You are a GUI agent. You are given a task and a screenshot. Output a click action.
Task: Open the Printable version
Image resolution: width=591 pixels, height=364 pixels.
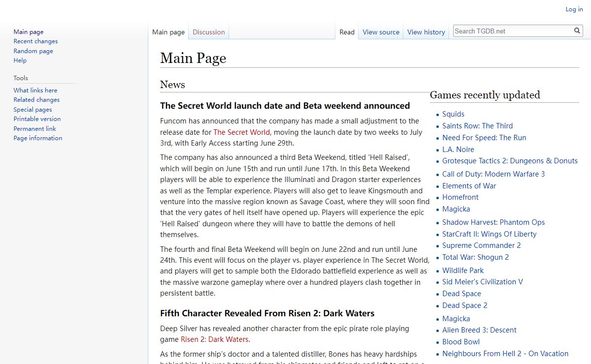pyautogui.click(x=37, y=119)
